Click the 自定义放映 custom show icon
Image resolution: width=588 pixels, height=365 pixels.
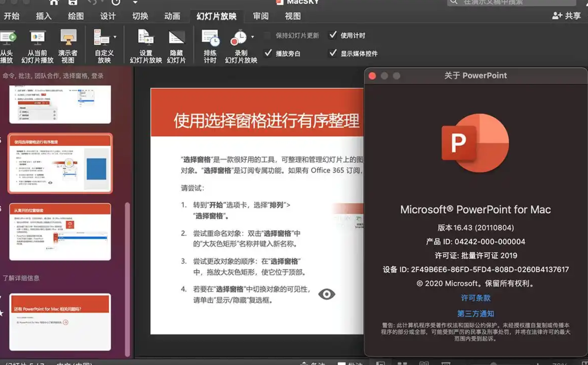click(101, 38)
